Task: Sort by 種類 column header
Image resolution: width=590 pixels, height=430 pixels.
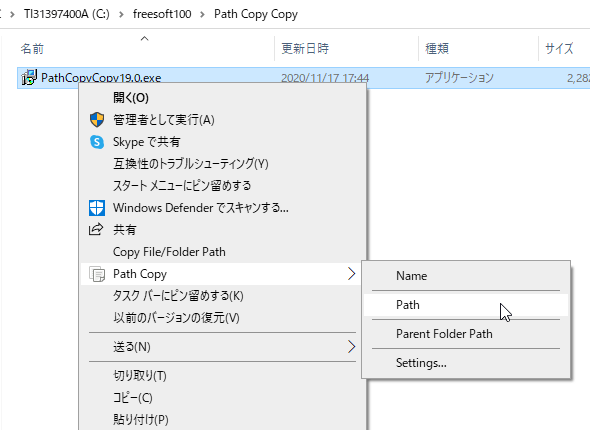Action: pos(437,49)
